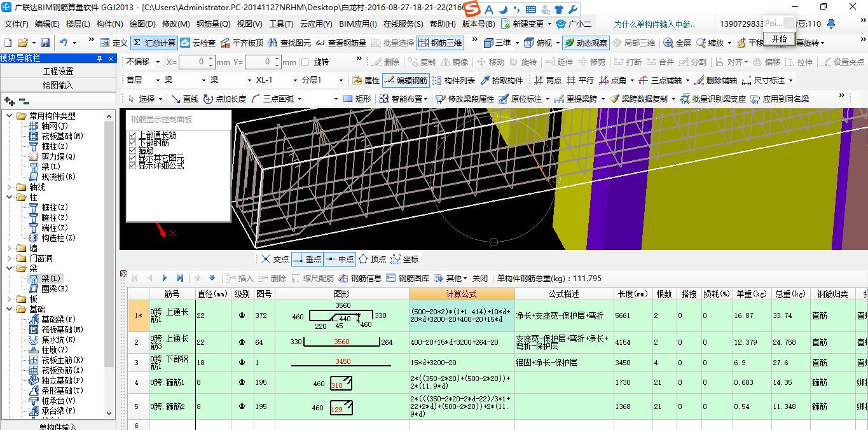Open the BIM应用(I) menu
The width and height of the screenshot is (868, 430).
click(357, 24)
